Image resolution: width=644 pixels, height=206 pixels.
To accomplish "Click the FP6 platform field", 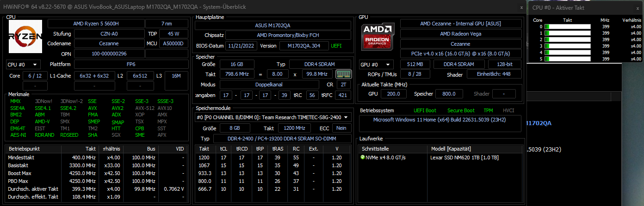I will tap(130, 64).
